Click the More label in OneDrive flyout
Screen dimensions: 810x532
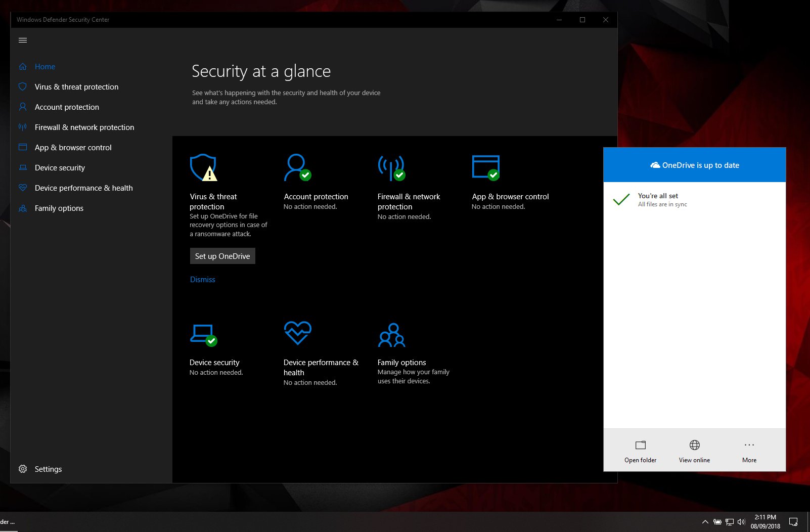pyautogui.click(x=749, y=460)
